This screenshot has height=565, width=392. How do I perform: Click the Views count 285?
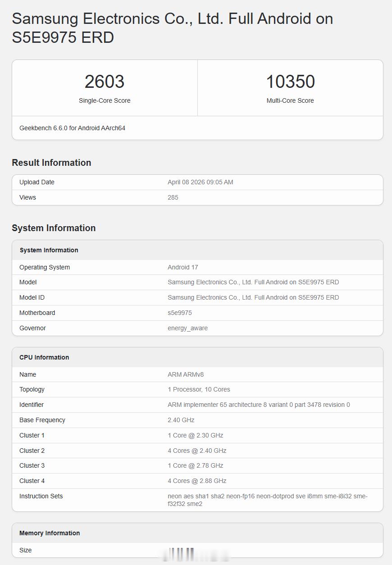[173, 197]
